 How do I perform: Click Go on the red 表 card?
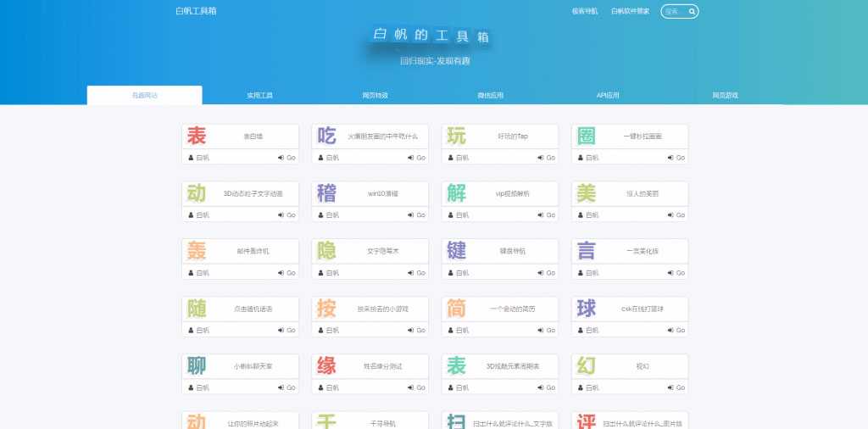[x=287, y=158]
